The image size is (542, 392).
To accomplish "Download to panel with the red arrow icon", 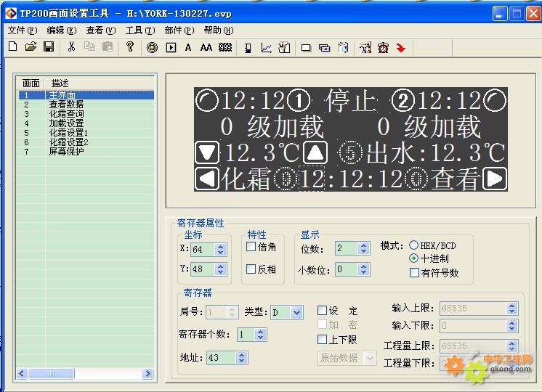I will (x=400, y=48).
